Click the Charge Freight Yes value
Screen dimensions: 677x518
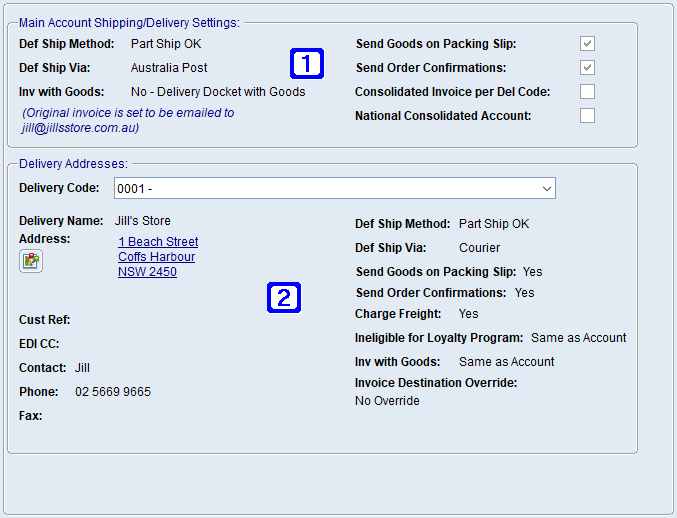point(468,314)
